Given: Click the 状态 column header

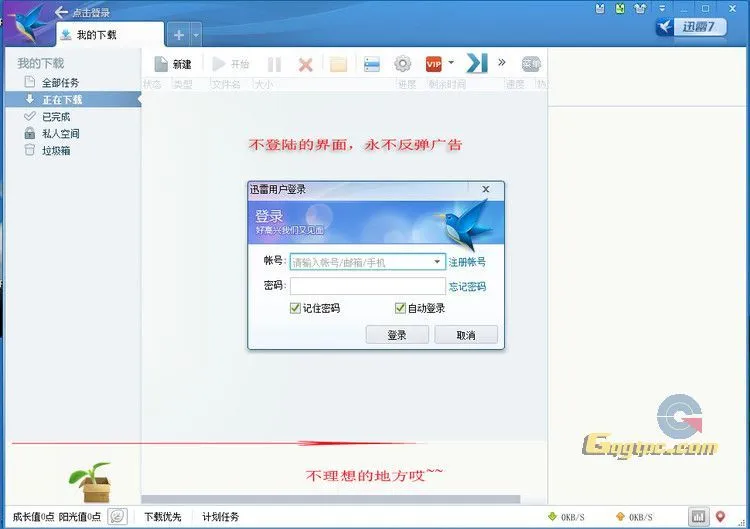Looking at the screenshot, I should coord(152,84).
